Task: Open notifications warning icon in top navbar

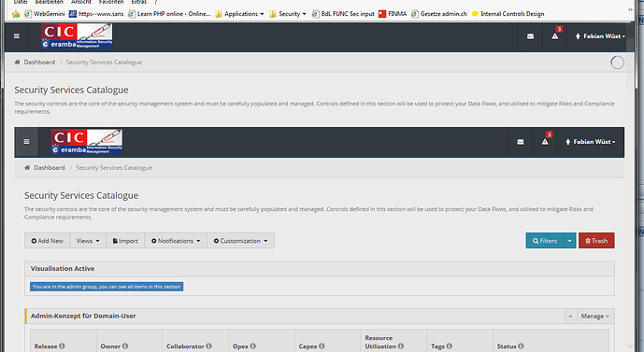Action: pyautogui.click(x=555, y=36)
